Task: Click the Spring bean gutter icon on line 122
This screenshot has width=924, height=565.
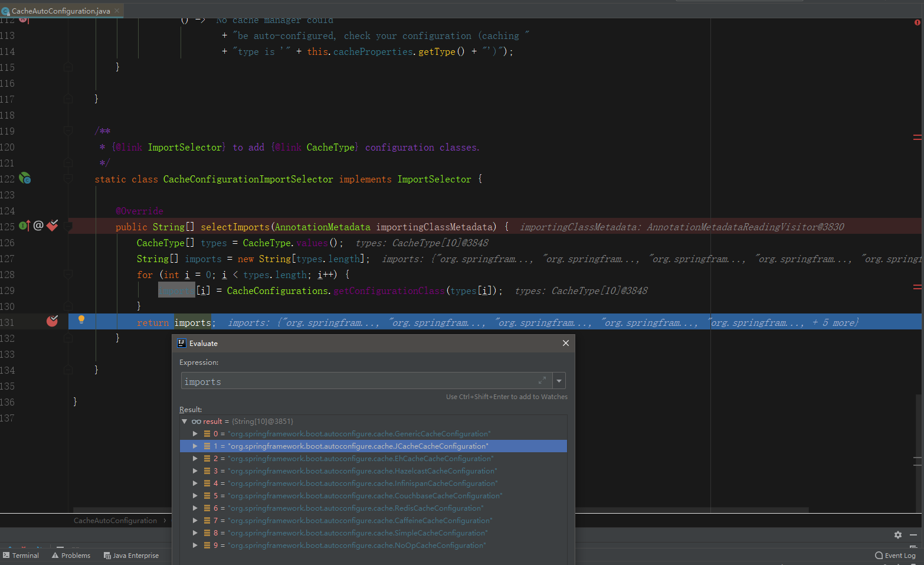Action: [x=25, y=178]
